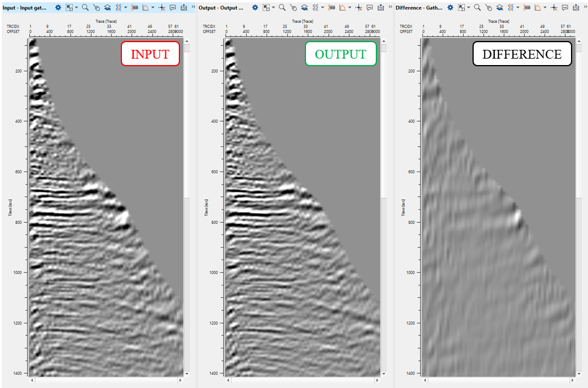Open settings gear in the Difference panel

450,8
